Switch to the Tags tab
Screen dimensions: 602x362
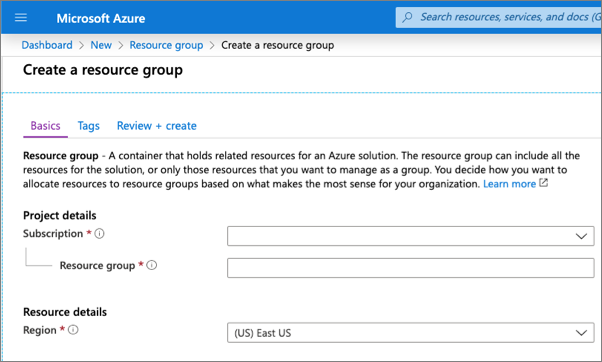(x=89, y=126)
